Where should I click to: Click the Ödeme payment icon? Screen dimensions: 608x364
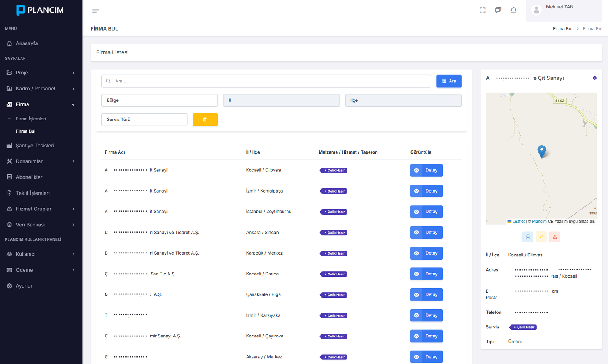click(x=9, y=270)
